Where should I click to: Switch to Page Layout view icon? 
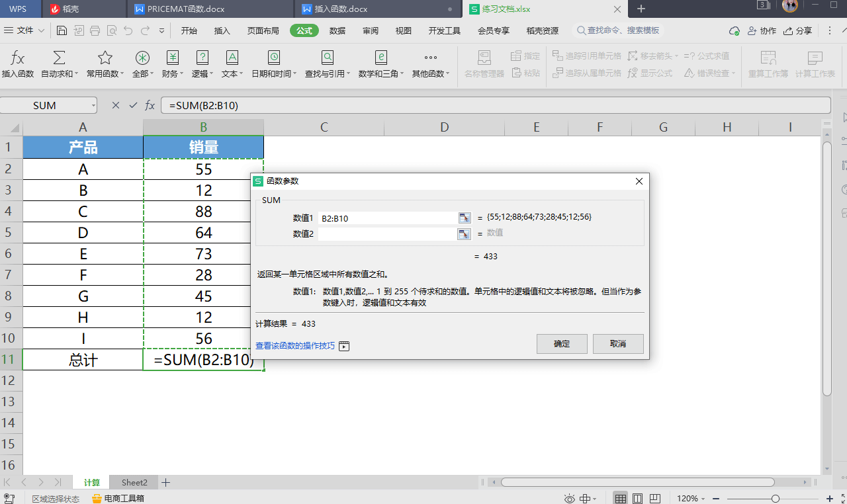click(637, 499)
